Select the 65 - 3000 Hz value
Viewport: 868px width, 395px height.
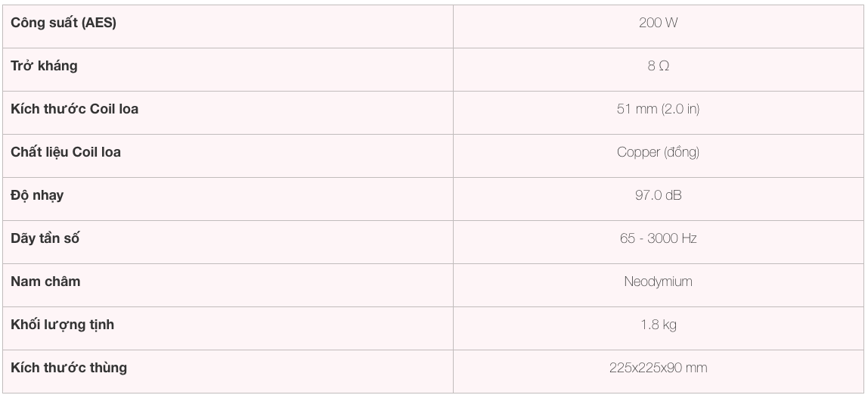click(x=659, y=238)
